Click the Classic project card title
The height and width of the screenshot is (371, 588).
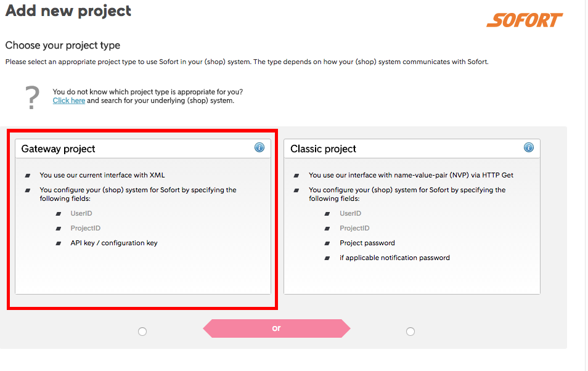point(324,149)
